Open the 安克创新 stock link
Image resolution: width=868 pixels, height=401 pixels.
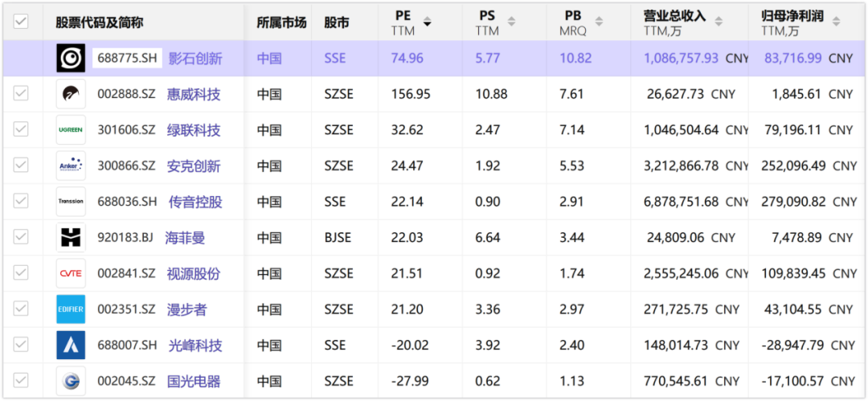coord(194,166)
